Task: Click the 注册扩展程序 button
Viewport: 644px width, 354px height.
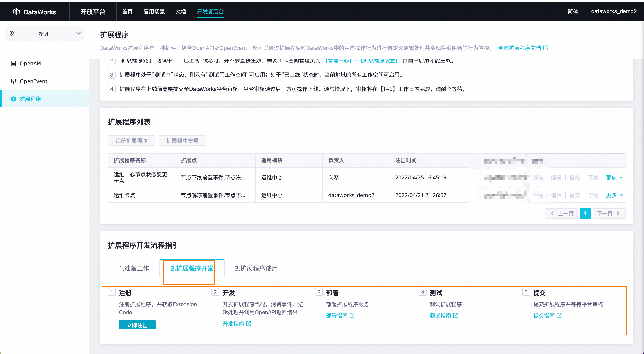Action: click(131, 141)
